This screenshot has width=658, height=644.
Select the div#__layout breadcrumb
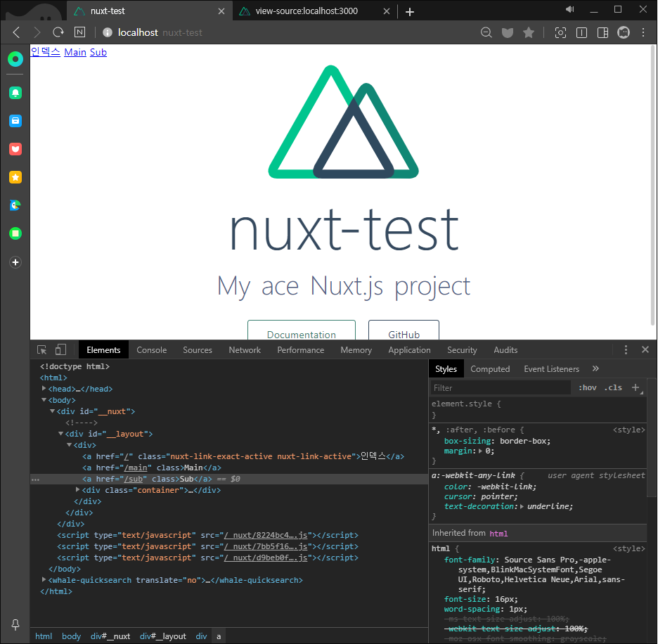(x=163, y=636)
